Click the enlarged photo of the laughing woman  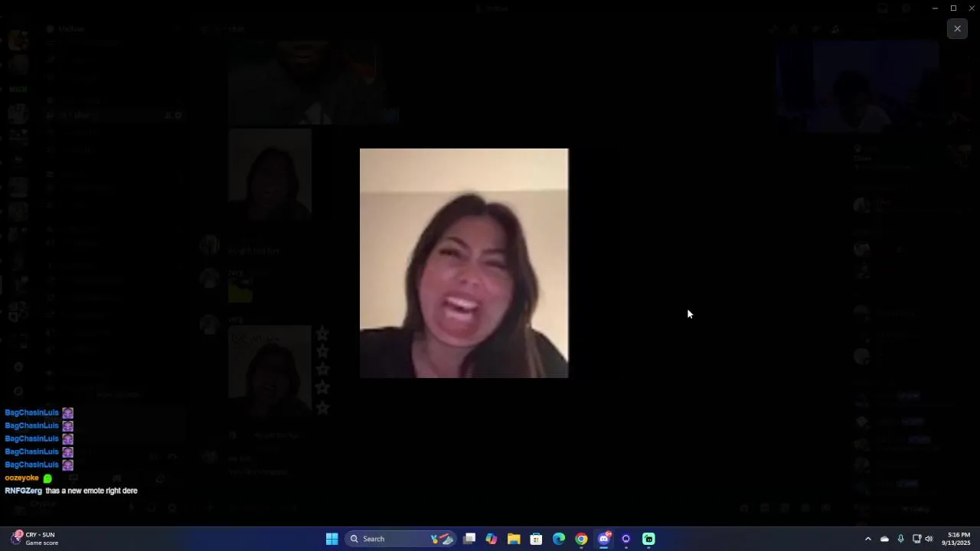point(464,263)
